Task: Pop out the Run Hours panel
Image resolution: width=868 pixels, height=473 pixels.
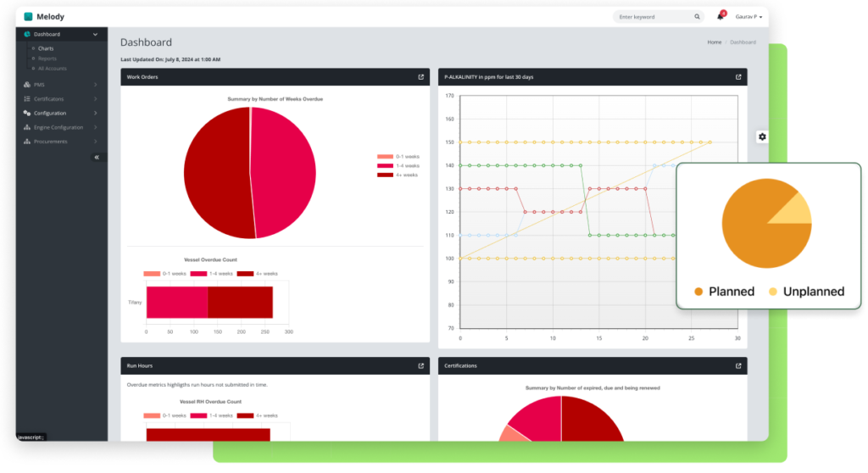Action: (420, 365)
